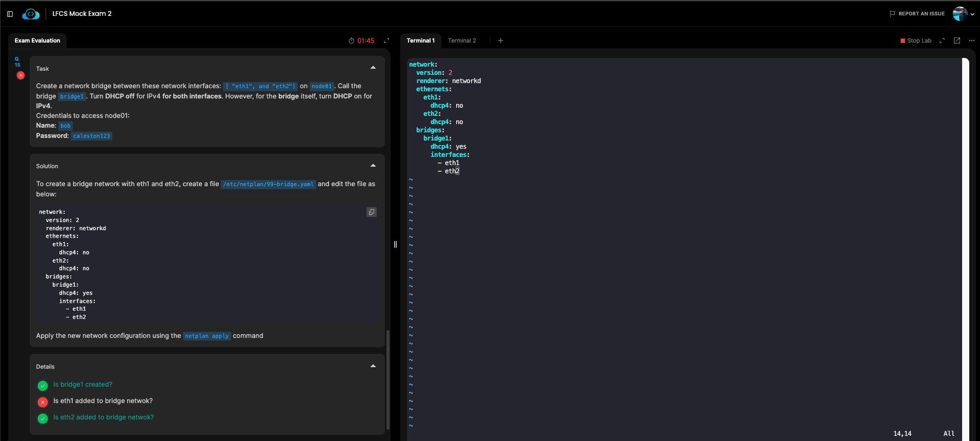Collapse the Details section
The height and width of the screenshot is (441, 980).
pyautogui.click(x=373, y=366)
